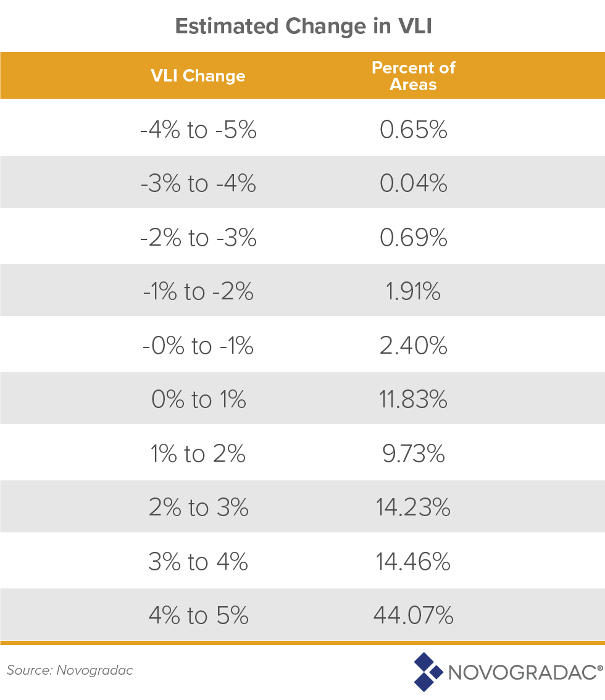Select the 11.83% value cell

click(x=413, y=400)
